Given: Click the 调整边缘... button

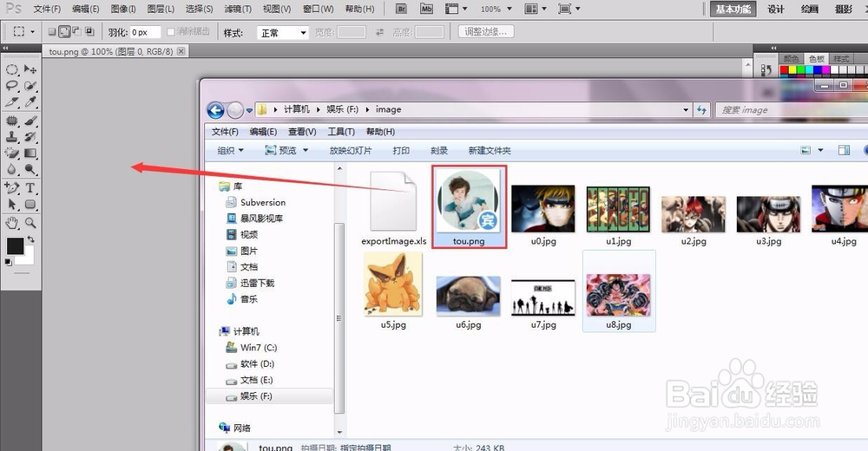Looking at the screenshot, I should pos(486,32).
